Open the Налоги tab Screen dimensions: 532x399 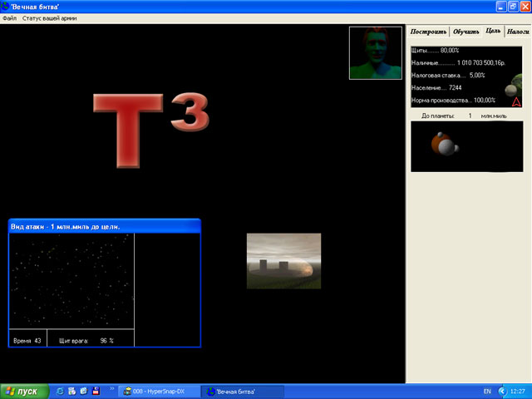517,32
